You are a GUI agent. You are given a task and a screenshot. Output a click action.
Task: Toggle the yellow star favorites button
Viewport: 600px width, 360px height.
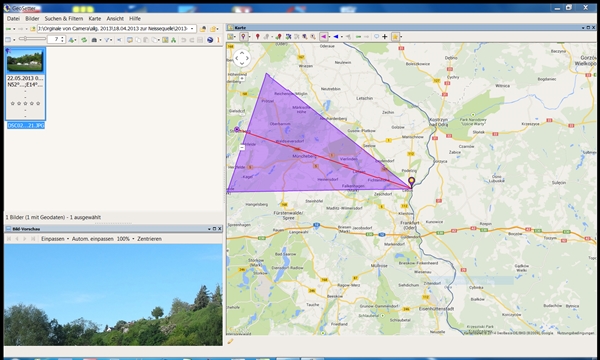395,36
